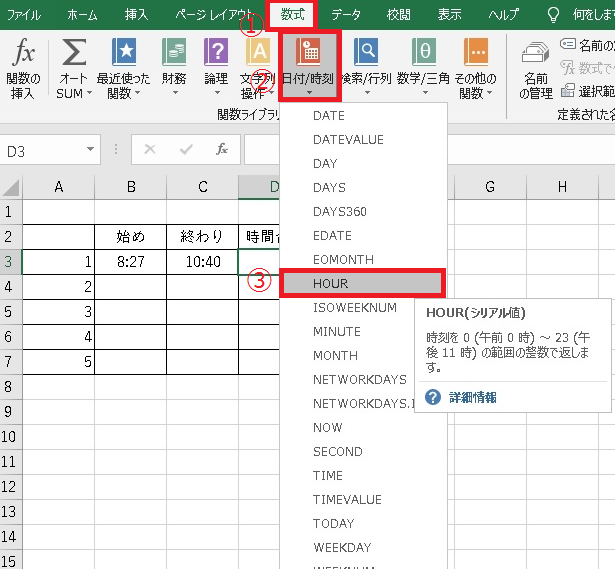Open the 検索/行列 lookup functions icon
This screenshot has width=615, height=569.
coord(366,52)
